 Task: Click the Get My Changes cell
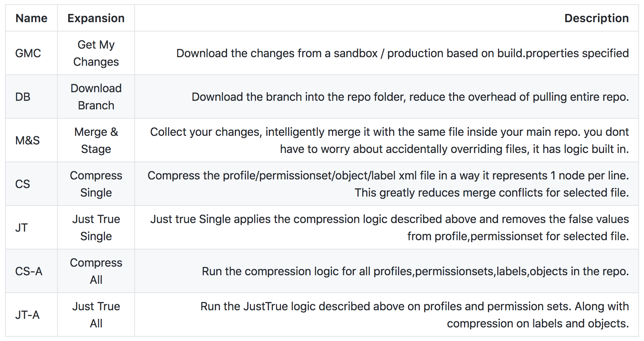(x=96, y=53)
